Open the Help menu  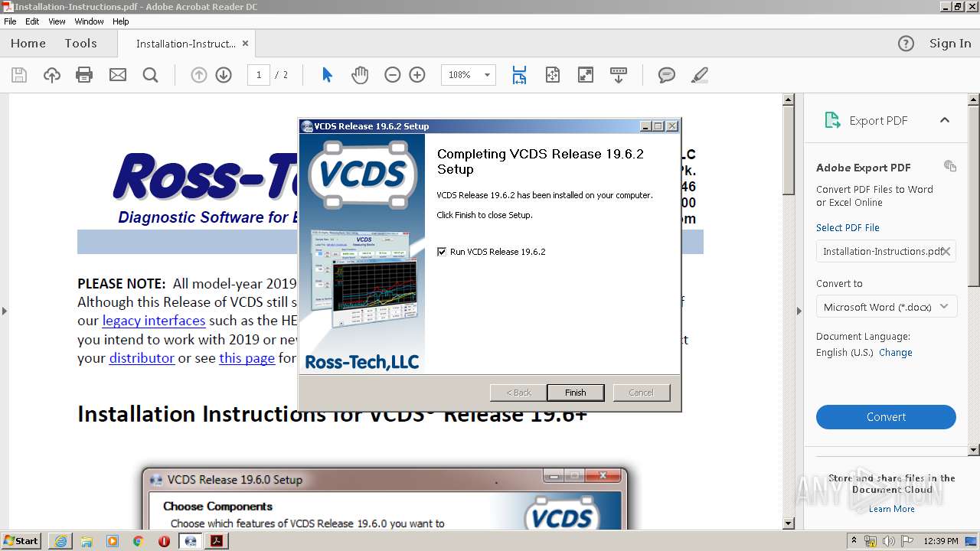point(121,21)
